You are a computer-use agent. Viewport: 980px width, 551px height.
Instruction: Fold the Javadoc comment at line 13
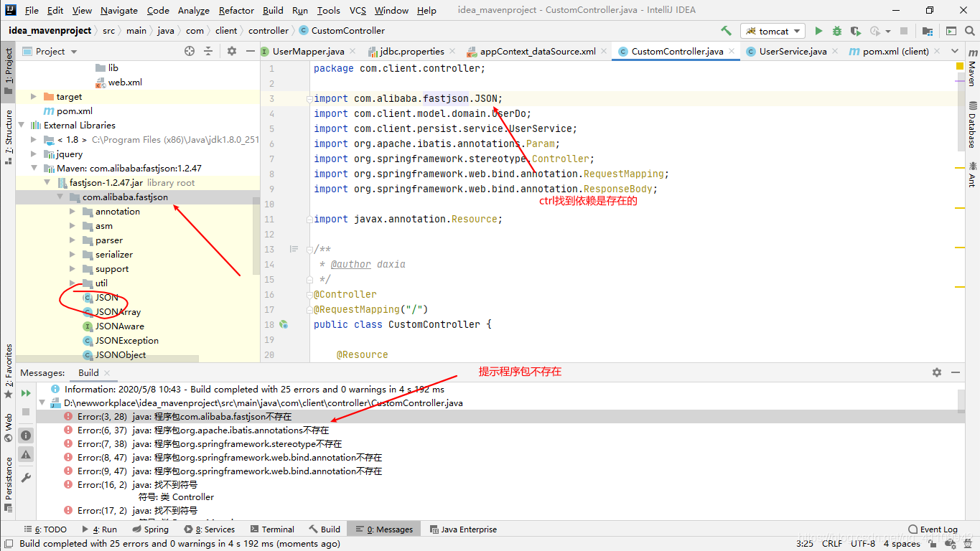(x=309, y=250)
